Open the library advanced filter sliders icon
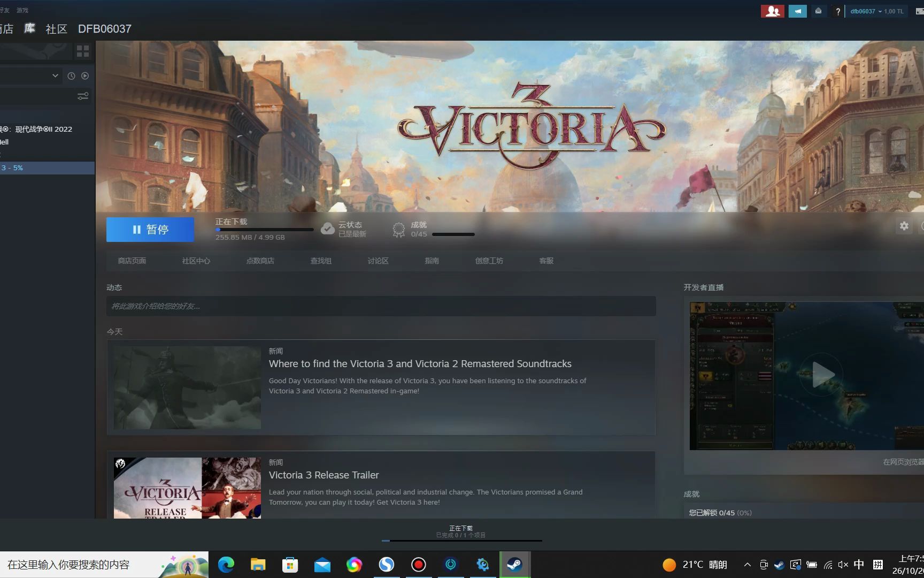The width and height of the screenshot is (924, 578). (83, 96)
